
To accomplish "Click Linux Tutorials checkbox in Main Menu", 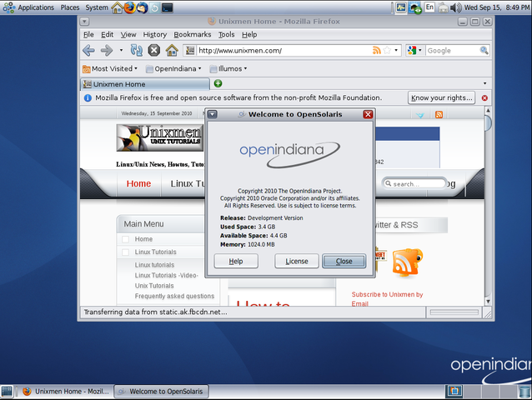I will [x=125, y=252].
